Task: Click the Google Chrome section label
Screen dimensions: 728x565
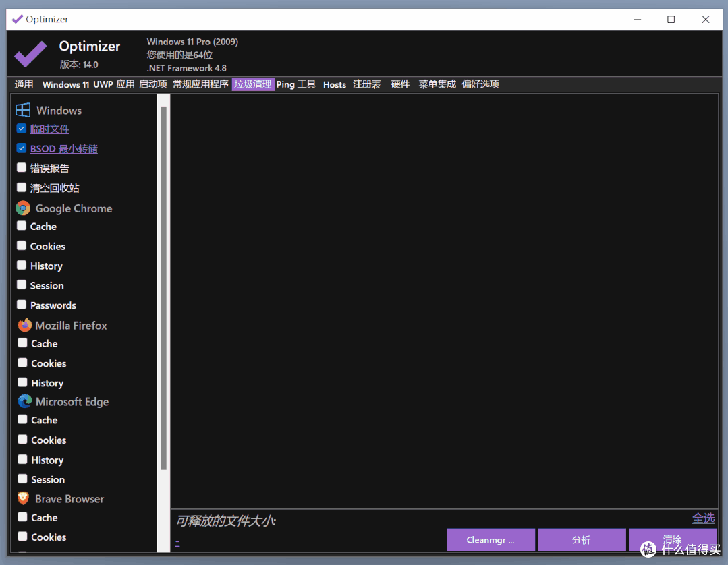Action: pyautogui.click(x=74, y=208)
